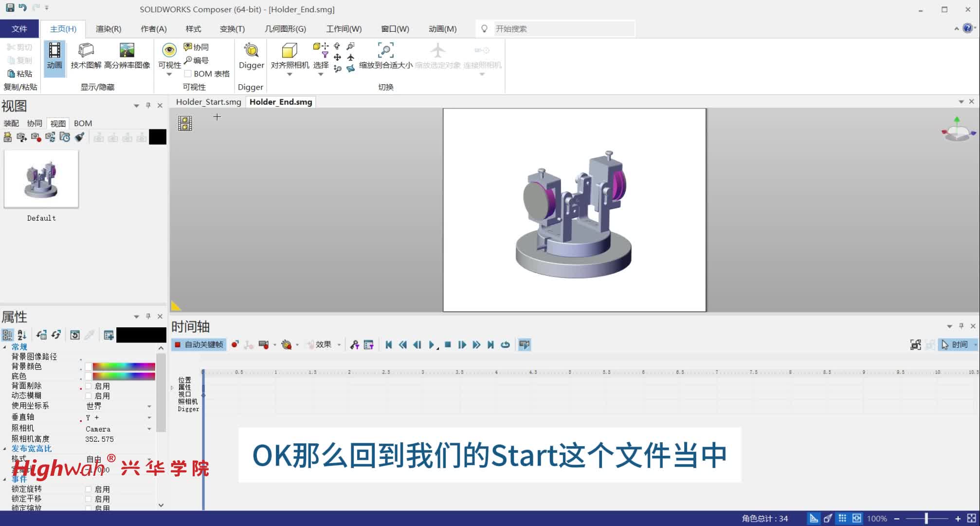Toggle the film strip animation mode icon in viewport

pos(185,123)
